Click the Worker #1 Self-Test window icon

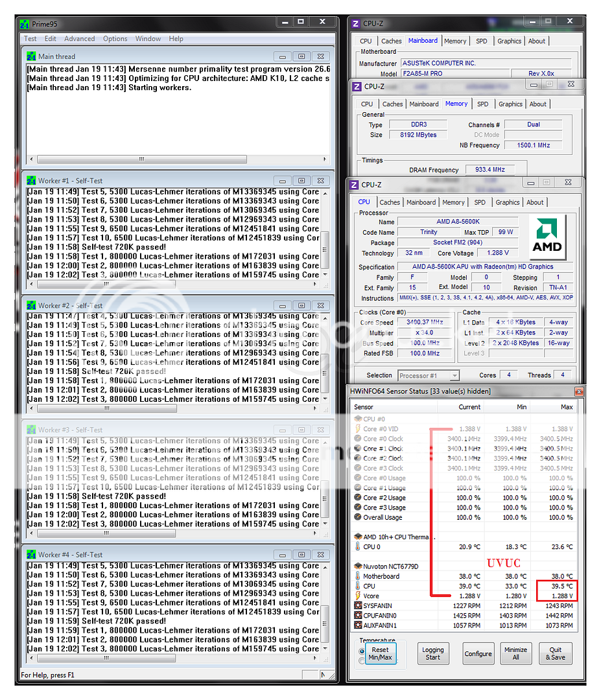[31, 181]
